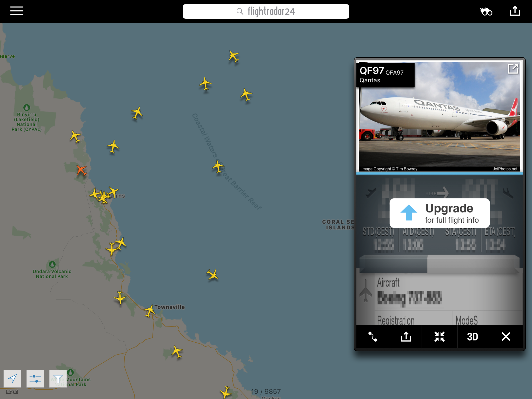This screenshot has width=532, height=399.
Task: Select the Rinyirru National Park marker
Action: [26, 107]
